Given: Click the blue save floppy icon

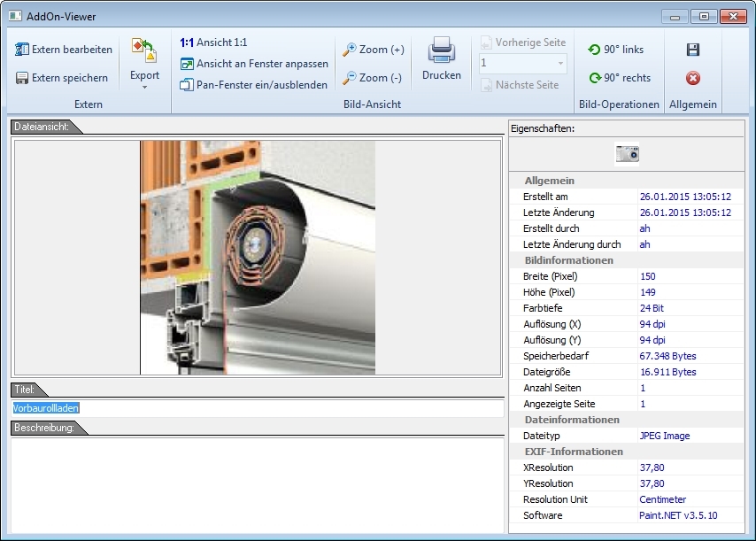Looking at the screenshot, I should (693, 50).
